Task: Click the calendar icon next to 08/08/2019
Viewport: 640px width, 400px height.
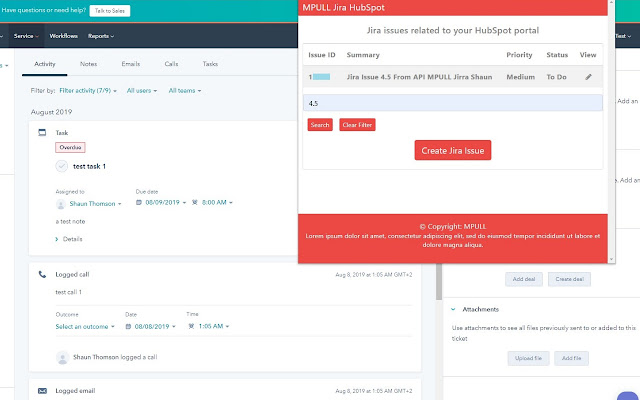Action: point(128,327)
